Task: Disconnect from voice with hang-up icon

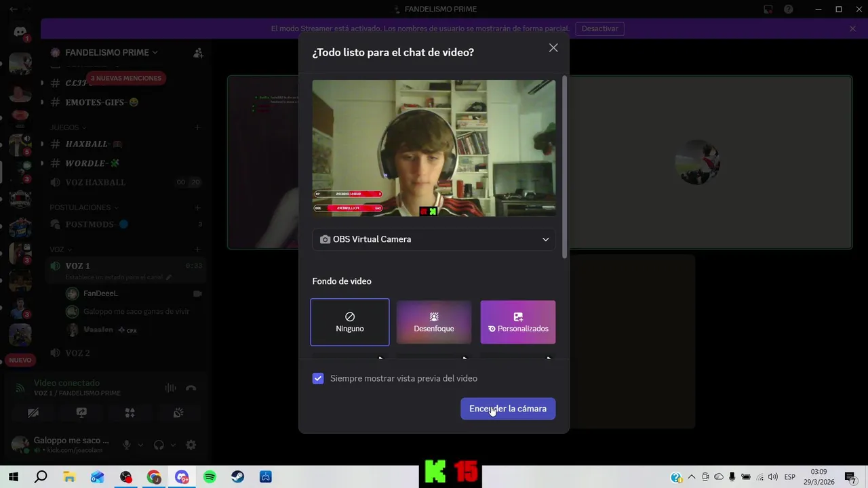Action: 191,388
